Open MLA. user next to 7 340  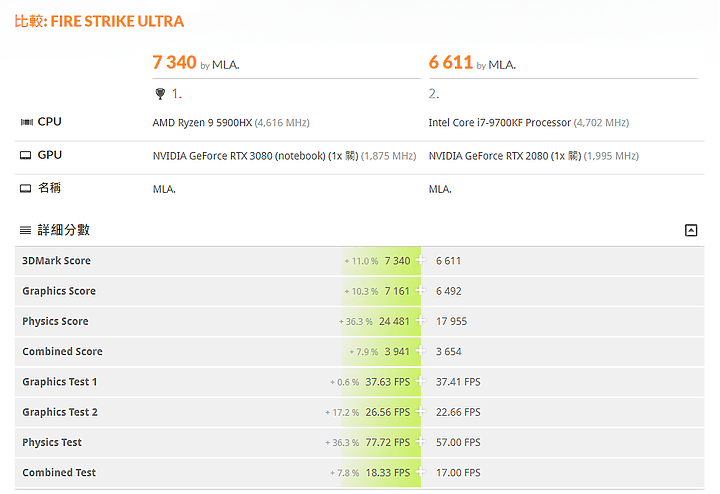pyautogui.click(x=225, y=65)
